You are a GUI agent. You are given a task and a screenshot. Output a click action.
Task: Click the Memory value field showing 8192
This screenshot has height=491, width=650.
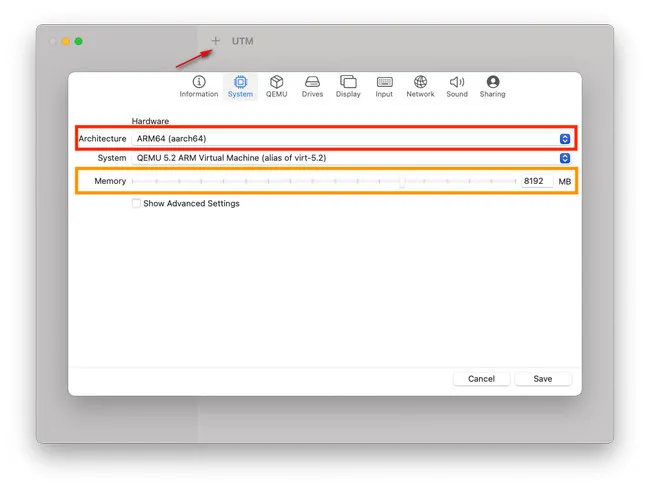(534, 181)
